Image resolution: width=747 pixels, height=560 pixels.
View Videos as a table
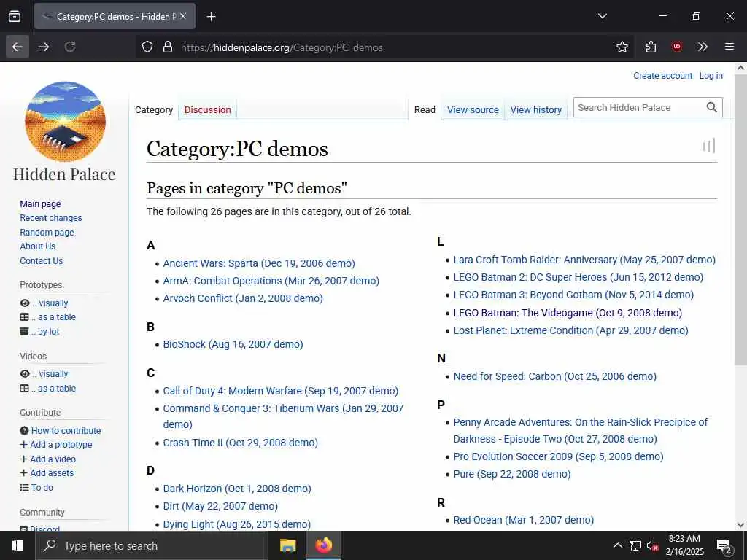click(48, 389)
